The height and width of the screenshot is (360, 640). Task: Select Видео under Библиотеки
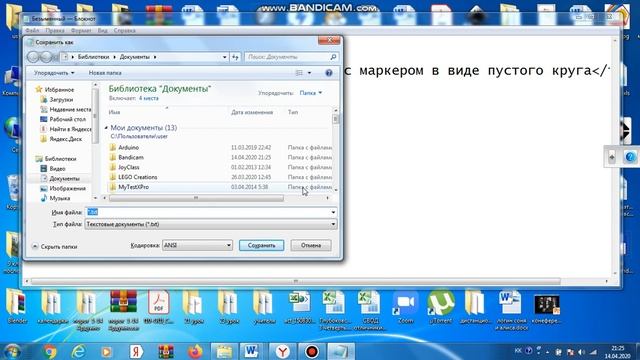(x=53, y=168)
